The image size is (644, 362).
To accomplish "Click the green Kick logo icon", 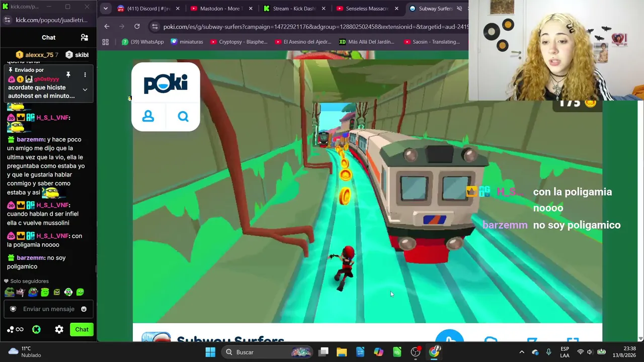I will 36,330.
